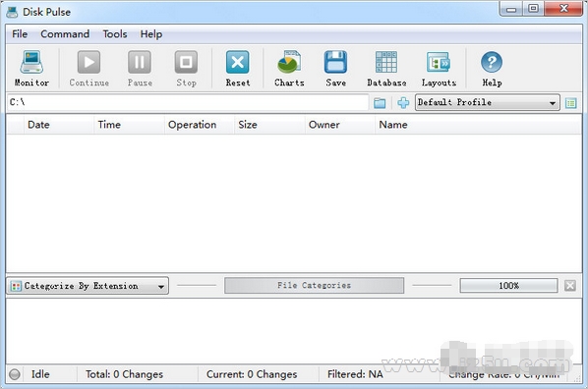Sort by the Time column header
588x389 pixels.
(x=129, y=125)
